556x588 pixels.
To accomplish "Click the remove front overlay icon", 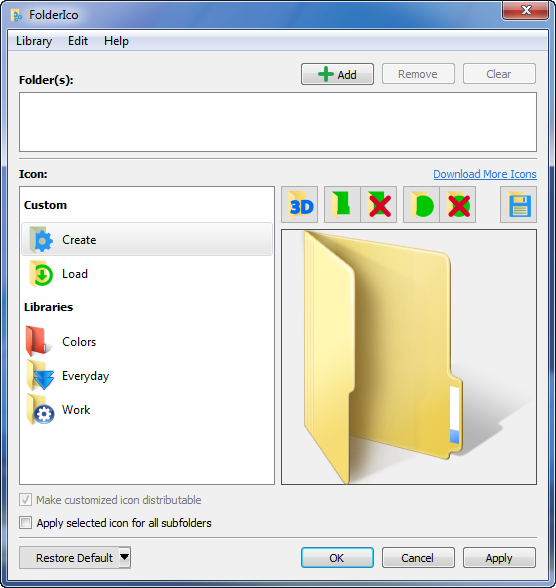I will pos(379,205).
